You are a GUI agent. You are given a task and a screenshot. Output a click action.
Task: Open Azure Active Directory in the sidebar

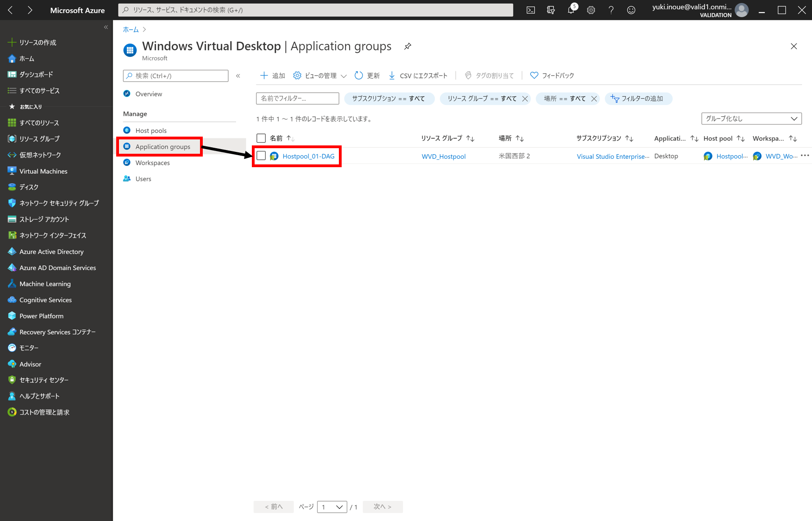[51, 252]
